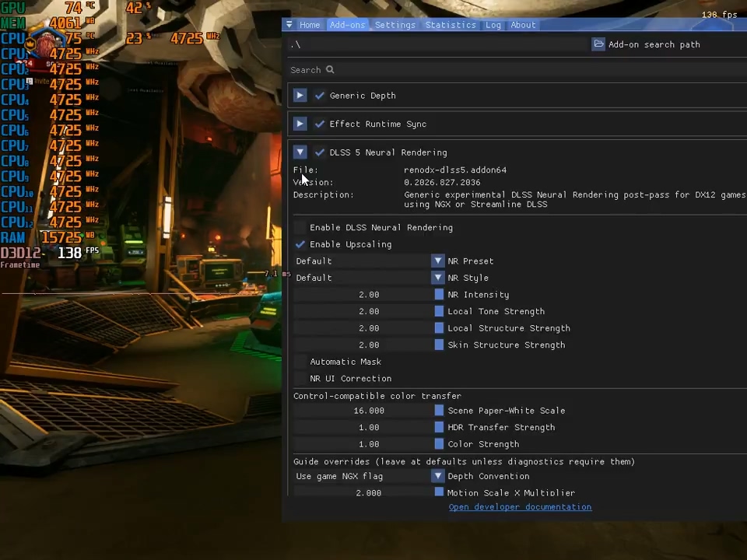Image resolution: width=747 pixels, height=560 pixels.
Task: Open the ReShade overlay menu arrow icon
Action: pyautogui.click(x=289, y=24)
